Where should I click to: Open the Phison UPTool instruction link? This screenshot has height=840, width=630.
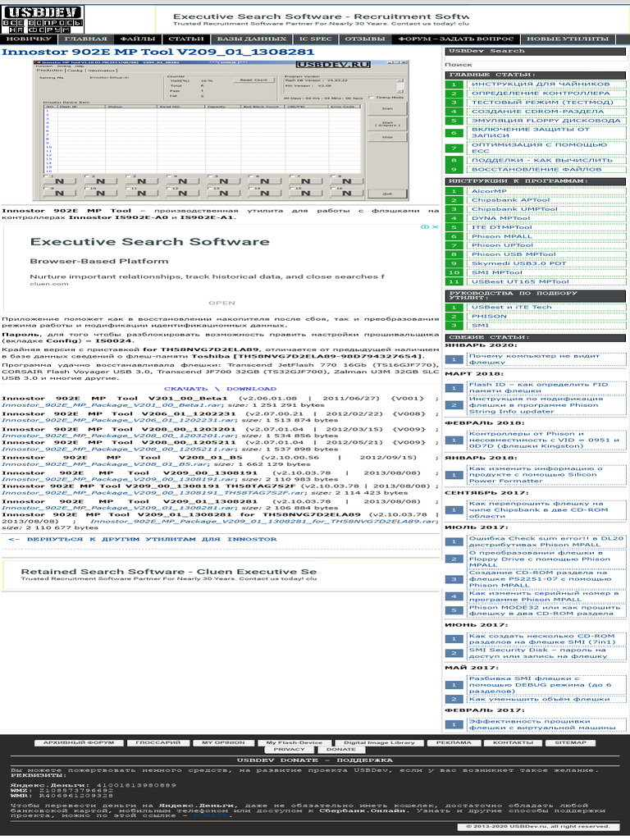pos(501,245)
